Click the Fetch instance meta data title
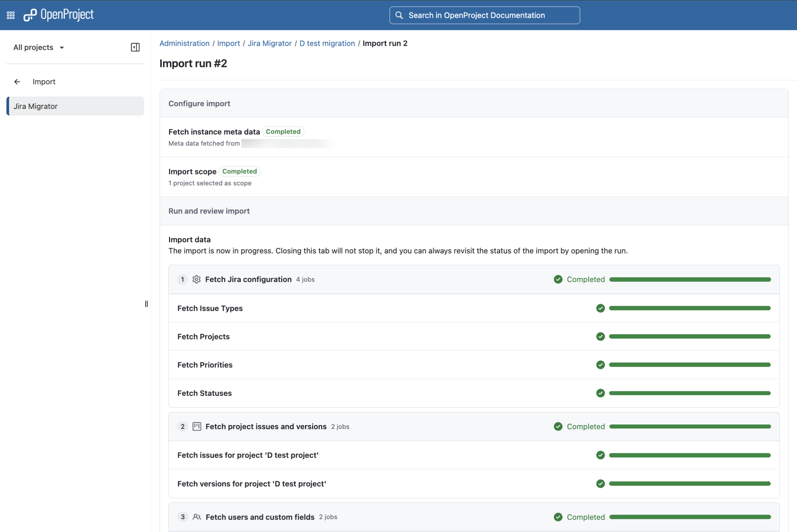 pyautogui.click(x=214, y=132)
